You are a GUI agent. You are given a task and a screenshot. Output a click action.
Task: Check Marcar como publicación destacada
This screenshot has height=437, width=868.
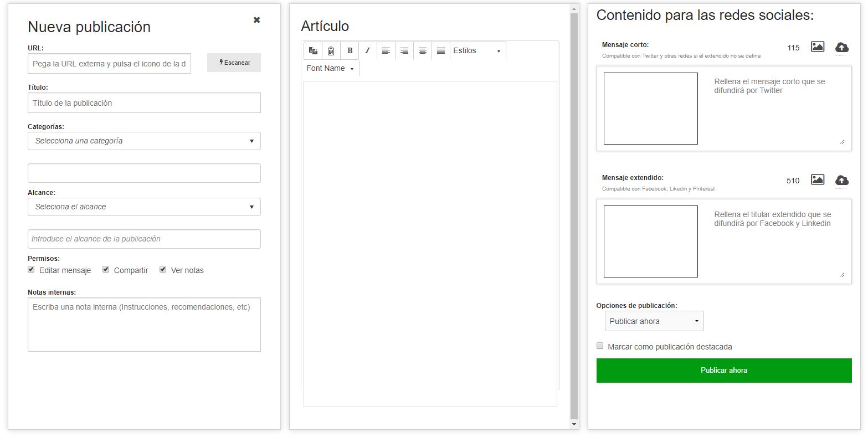[600, 346]
